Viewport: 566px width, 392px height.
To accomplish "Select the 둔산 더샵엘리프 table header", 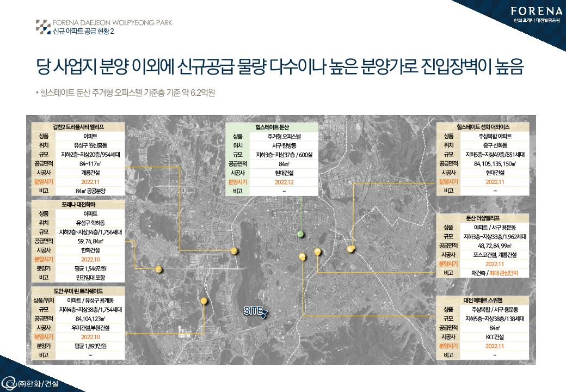I will click(483, 218).
